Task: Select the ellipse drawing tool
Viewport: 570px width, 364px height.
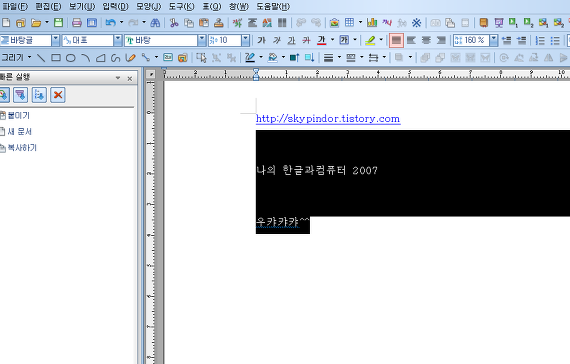Action: [x=71, y=58]
